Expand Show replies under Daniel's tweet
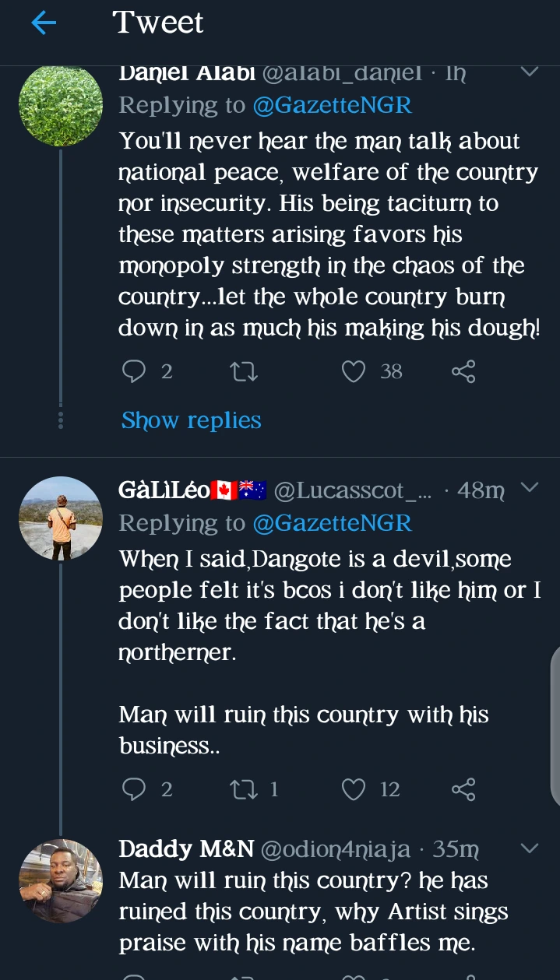560x980 pixels. (191, 420)
